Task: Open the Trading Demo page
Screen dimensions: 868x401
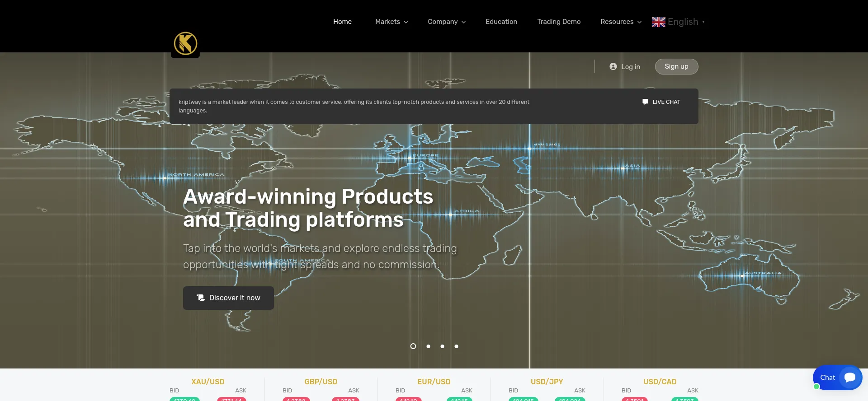Action: (558, 22)
